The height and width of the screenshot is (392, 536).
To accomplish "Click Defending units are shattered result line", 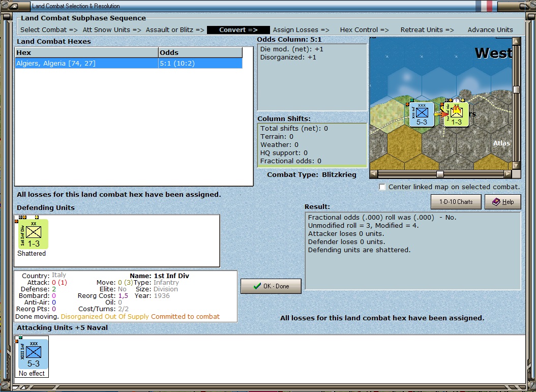I will pos(359,250).
